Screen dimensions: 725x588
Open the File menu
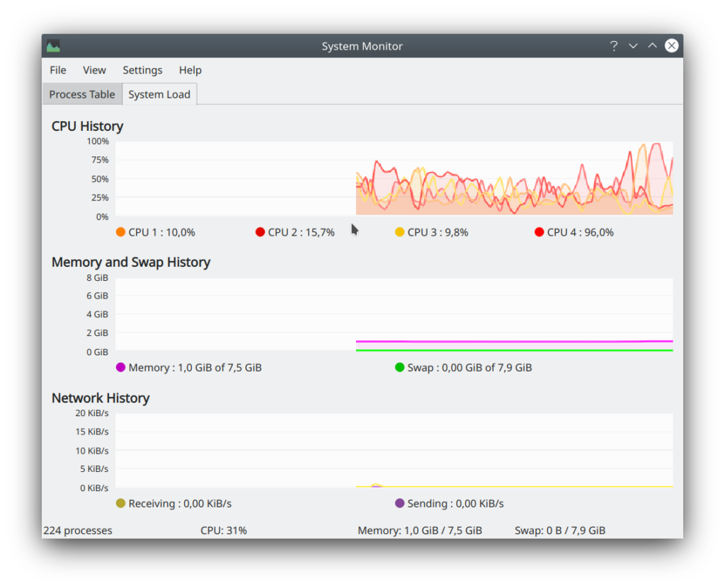click(58, 70)
